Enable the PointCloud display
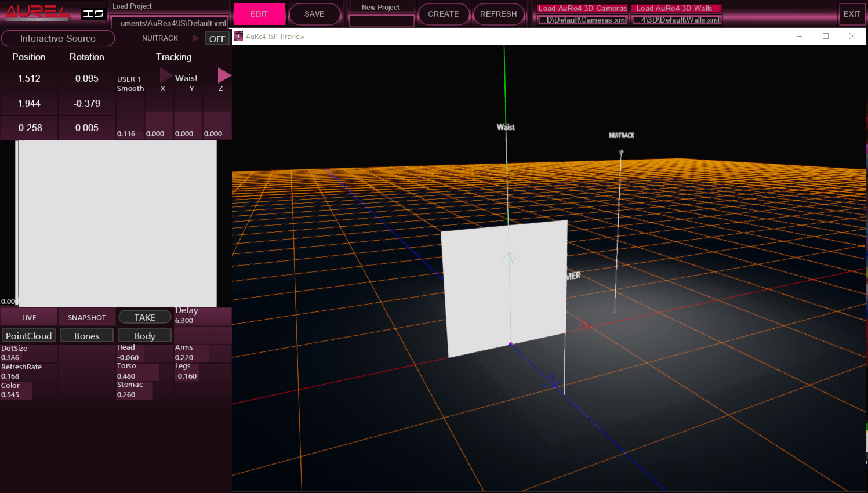 pyautogui.click(x=28, y=335)
